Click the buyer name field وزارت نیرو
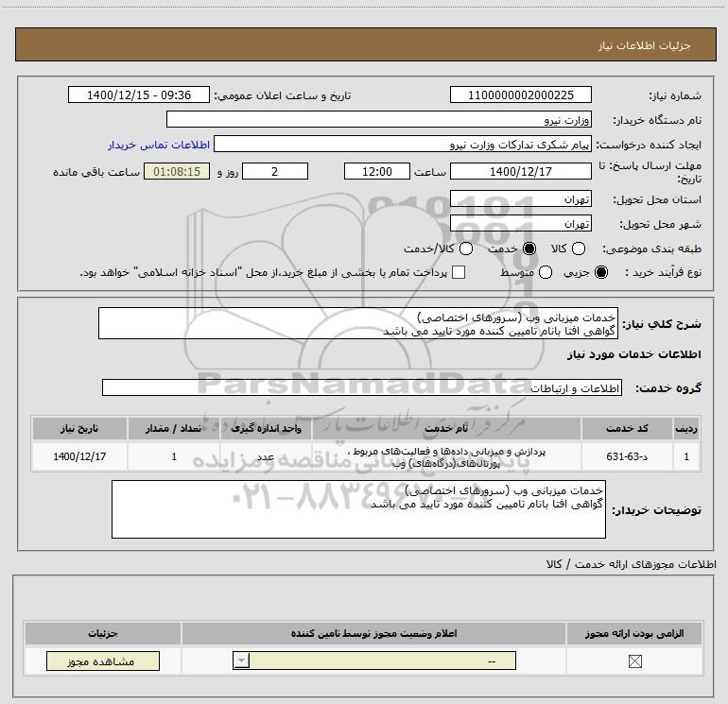 [379, 120]
